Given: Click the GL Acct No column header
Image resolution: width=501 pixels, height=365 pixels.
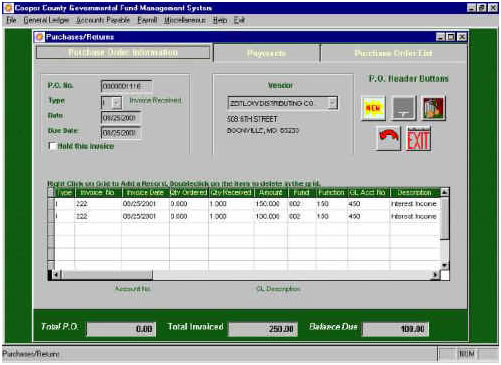Looking at the screenshot, I should pyautogui.click(x=368, y=193).
